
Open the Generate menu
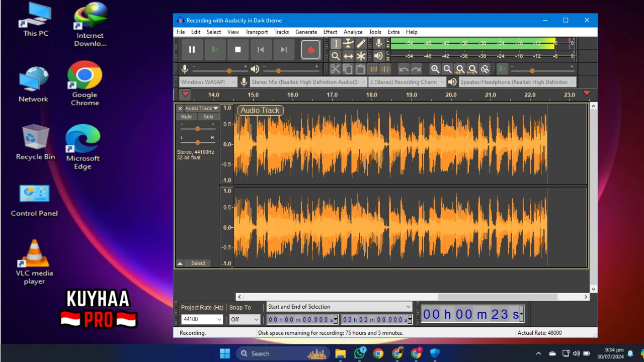point(306,32)
